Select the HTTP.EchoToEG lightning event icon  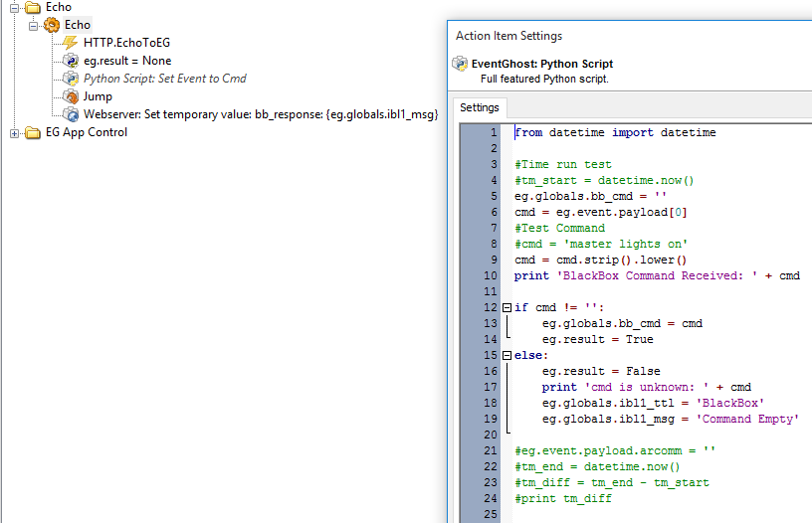coord(70,43)
